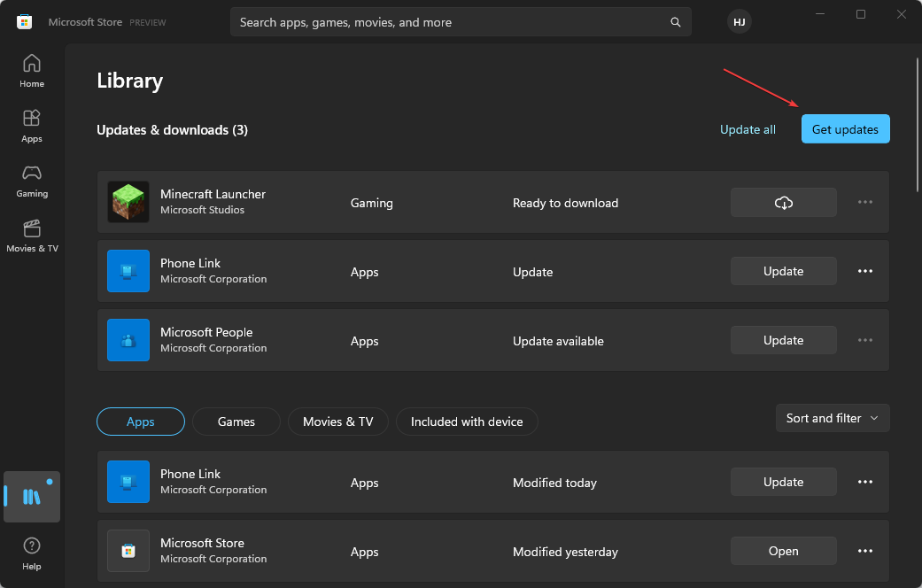
Task: Click the search magnifier icon
Action: coord(676,22)
